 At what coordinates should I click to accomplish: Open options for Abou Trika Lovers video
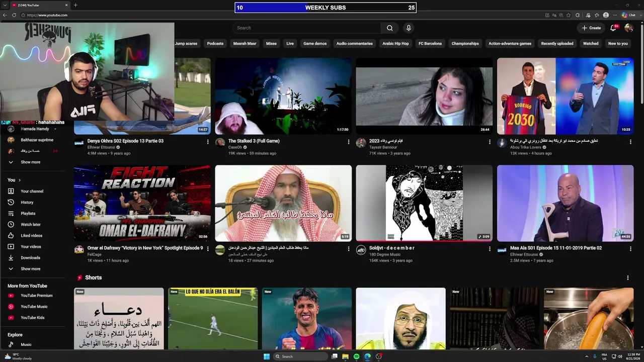click(x=630, y=142)
